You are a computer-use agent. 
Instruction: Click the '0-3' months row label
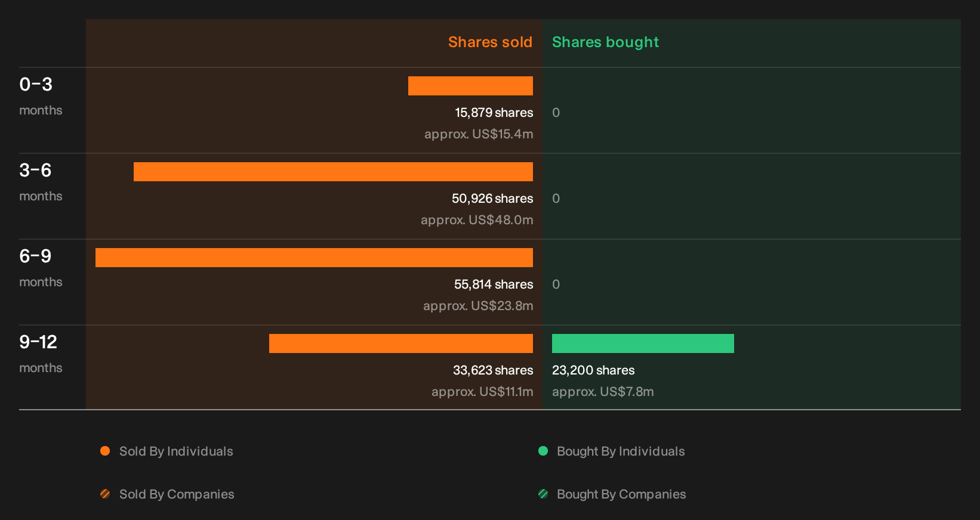36,85
